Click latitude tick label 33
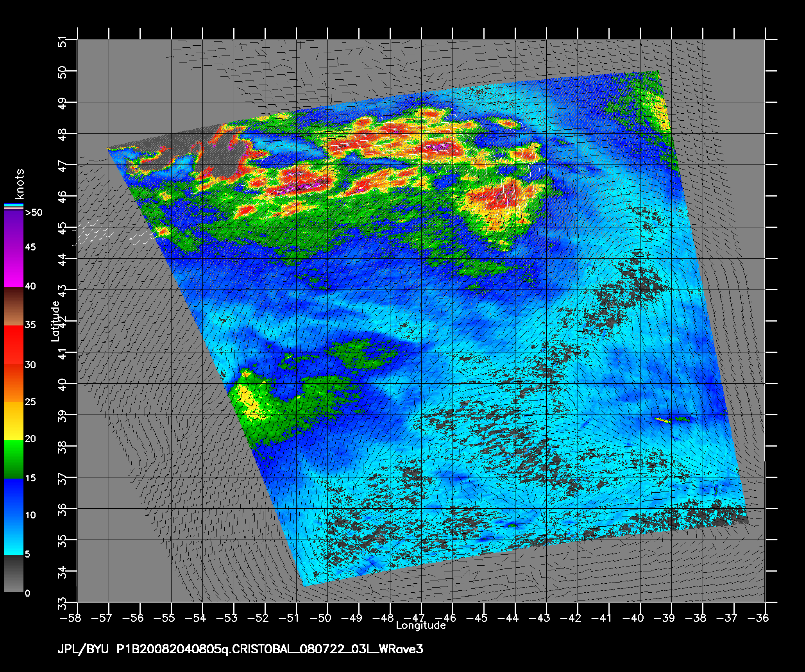 (x=62, y=603)
